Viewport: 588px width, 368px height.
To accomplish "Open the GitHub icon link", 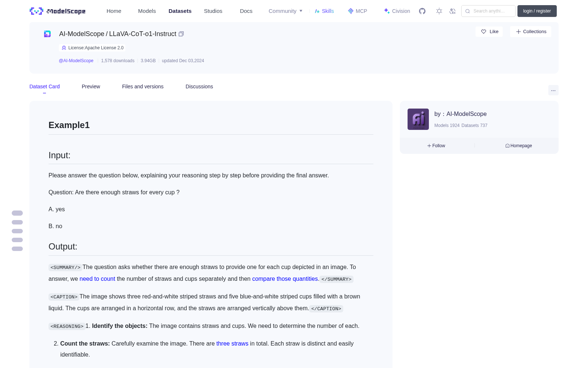I will tap(422, 11).
